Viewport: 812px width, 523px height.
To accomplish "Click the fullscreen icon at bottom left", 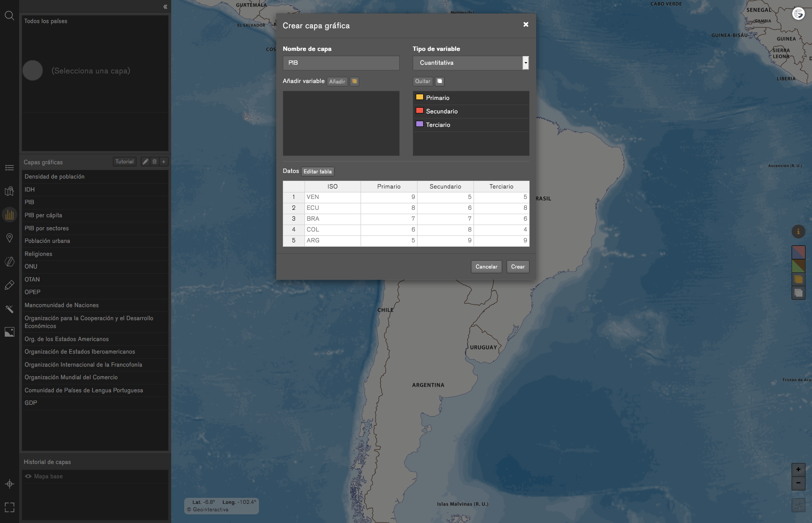I will (9, 507).
